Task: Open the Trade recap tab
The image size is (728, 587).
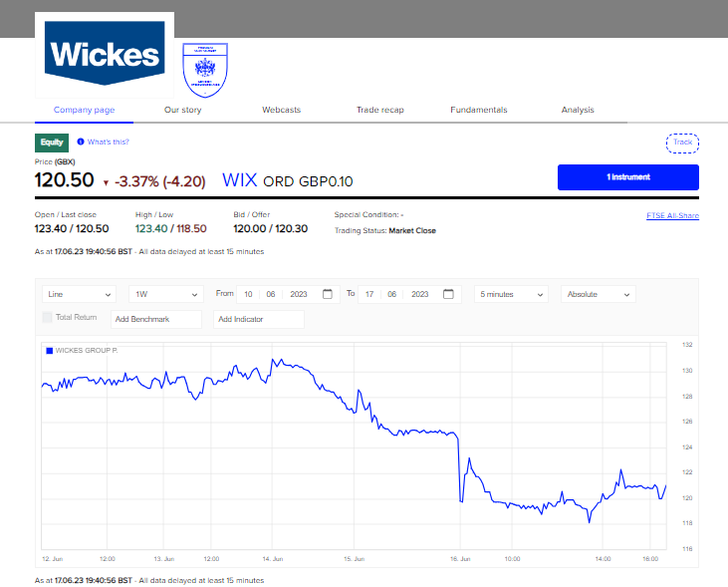Action: point(380,110)
